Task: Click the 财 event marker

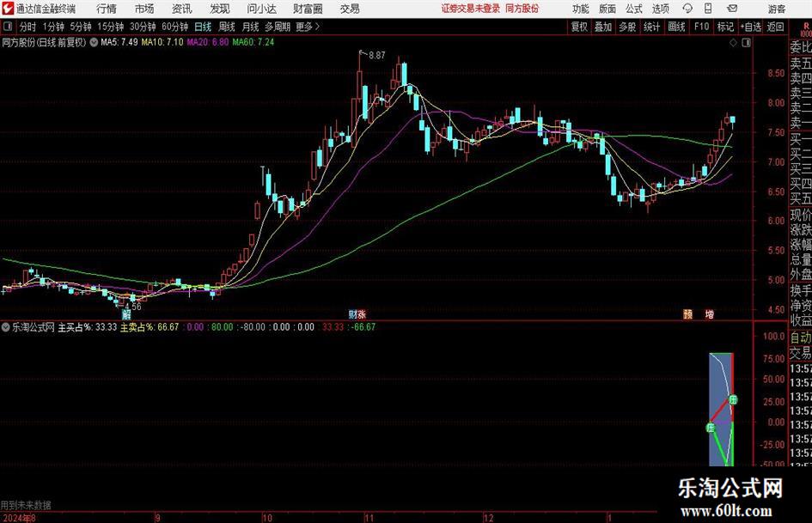Action: (352, 313)
